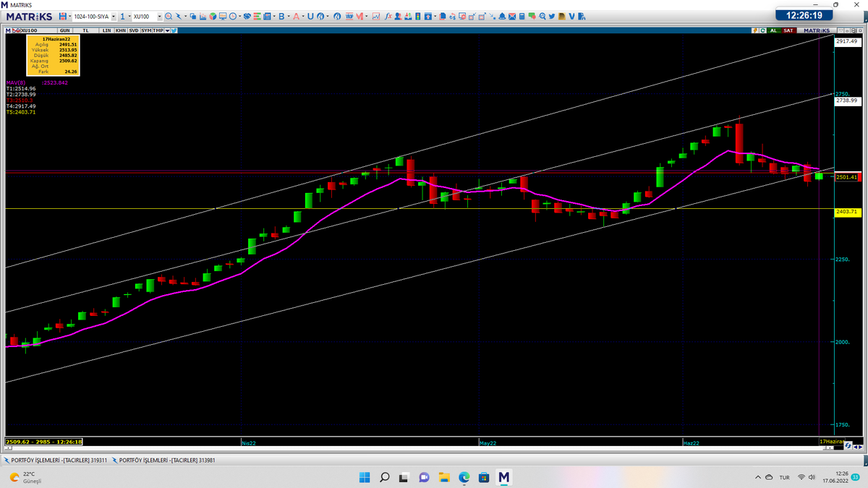This screenshot has height=488, width=868.
Task: Click the lightning bolt icon near AL
Action: [x=754, y=31]
